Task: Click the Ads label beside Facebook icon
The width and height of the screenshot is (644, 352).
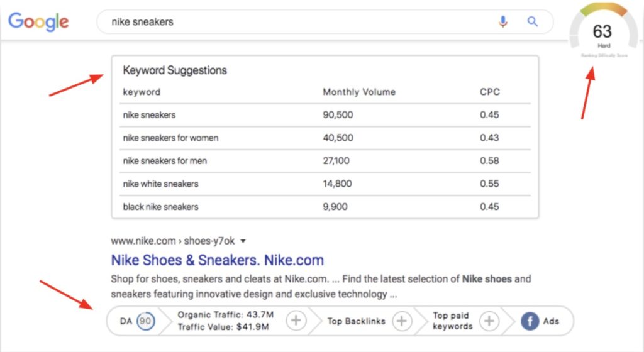Action: 551,321
